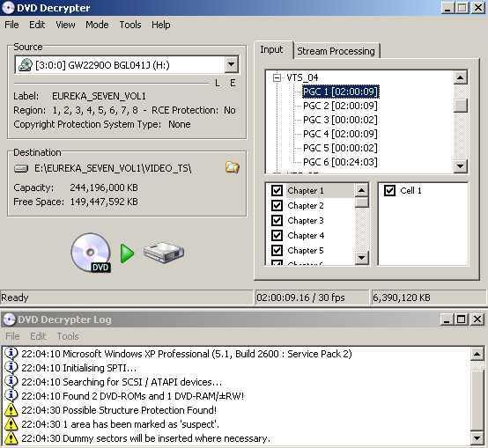The height and width of the screenshot is (448, 488).
Task: Start decrypting with the DVD disc icon
Action: coord(91,253)
